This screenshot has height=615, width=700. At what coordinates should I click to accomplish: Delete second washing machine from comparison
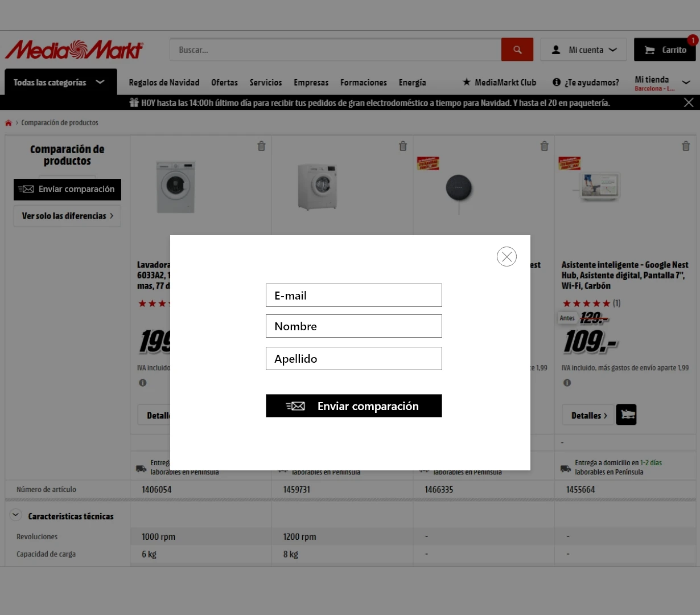pos(403,146)
